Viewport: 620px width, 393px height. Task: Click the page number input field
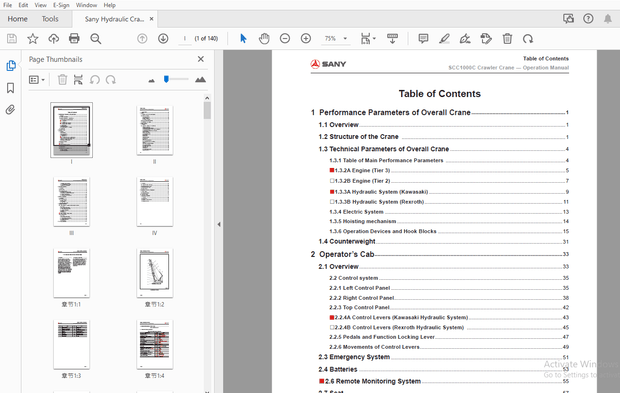coord(184,38)
